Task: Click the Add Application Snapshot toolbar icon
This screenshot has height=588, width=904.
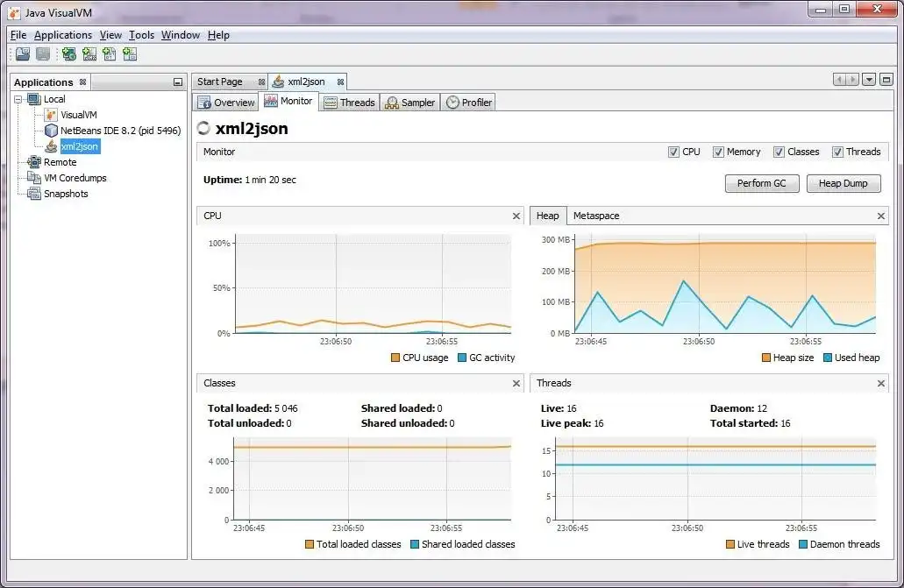Action: [x=130, y=54]
